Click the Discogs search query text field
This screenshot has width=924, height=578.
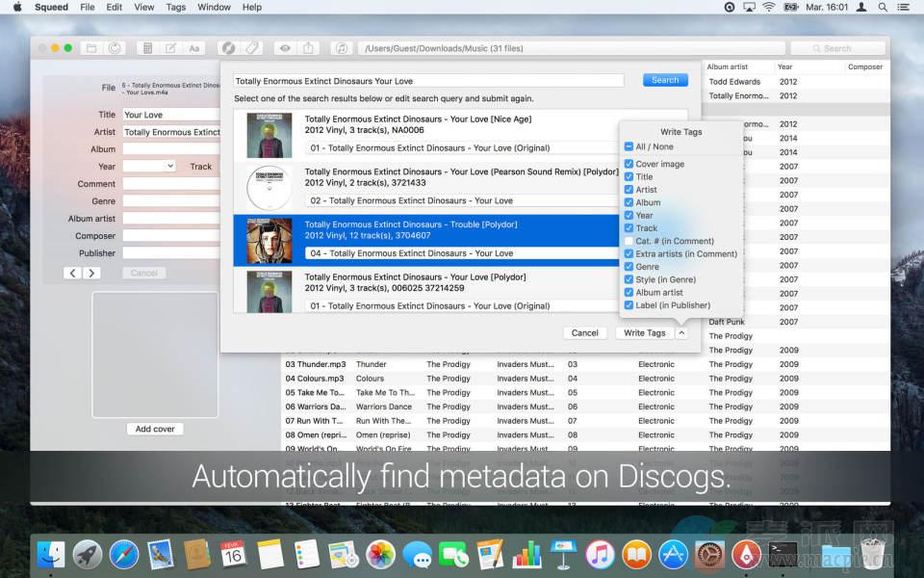tap(428, 81)
